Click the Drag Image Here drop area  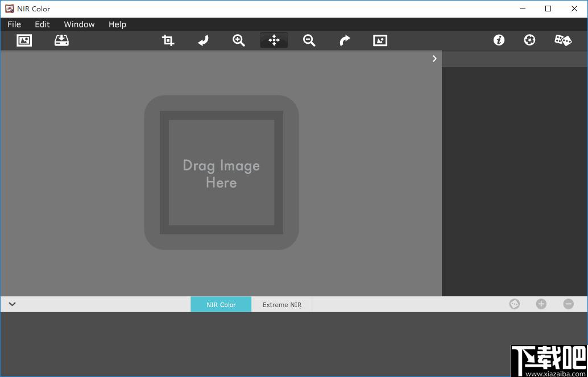(x=221, y=173)
